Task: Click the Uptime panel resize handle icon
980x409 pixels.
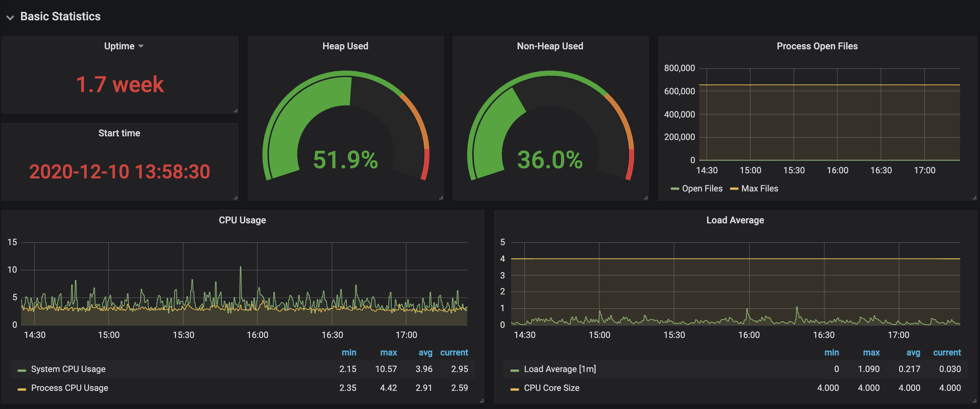Action: point(236,111)
